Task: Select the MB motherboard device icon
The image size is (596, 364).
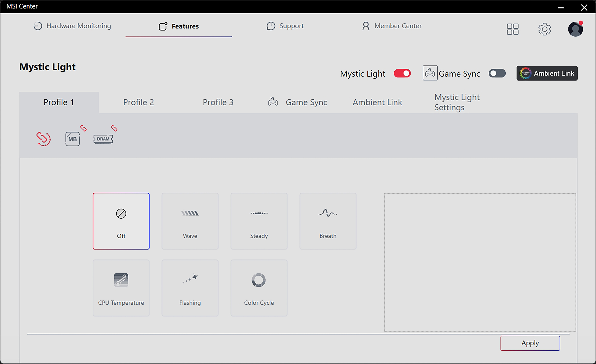Action: (x=72, y=139)
